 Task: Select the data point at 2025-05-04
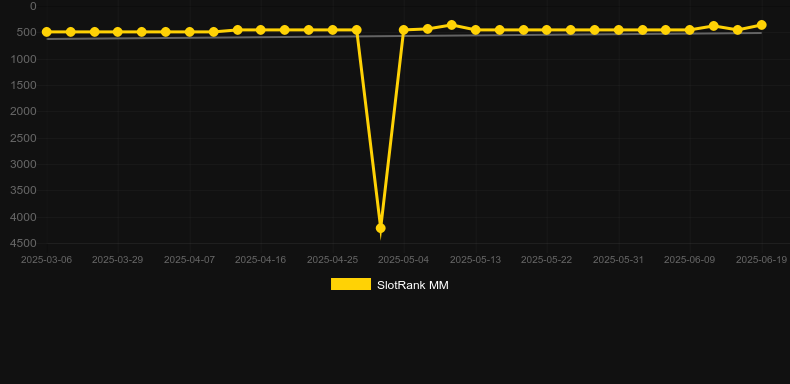(404, 30)
